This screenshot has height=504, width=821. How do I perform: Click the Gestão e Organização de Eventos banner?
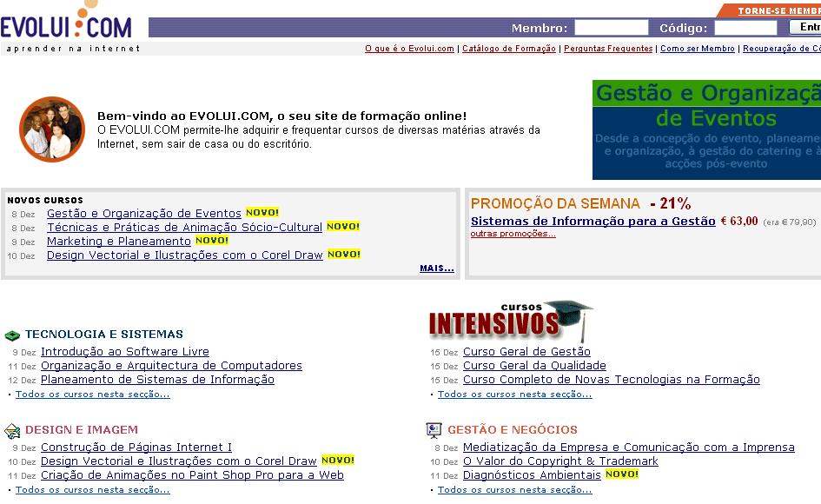706,130
